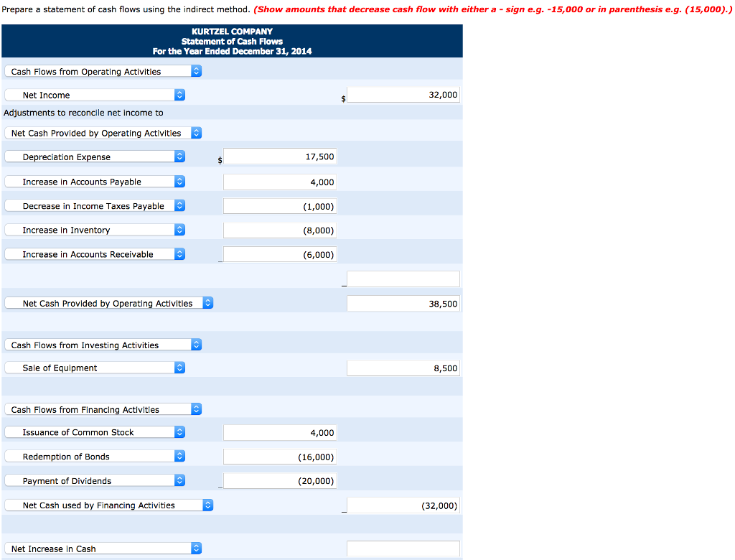This screenshot has height=560, width=735.
Task: Open the Net Income dropdown
Action: (x=95, y=95)
